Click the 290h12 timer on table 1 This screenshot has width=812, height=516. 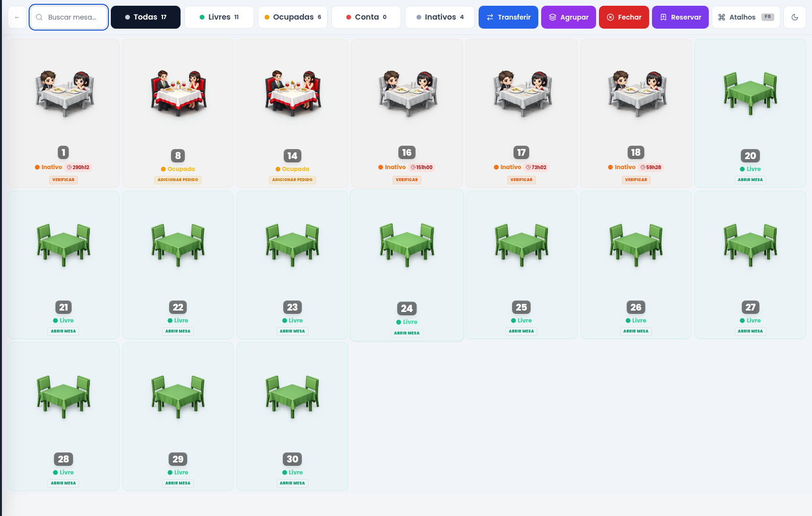(78, 167)
